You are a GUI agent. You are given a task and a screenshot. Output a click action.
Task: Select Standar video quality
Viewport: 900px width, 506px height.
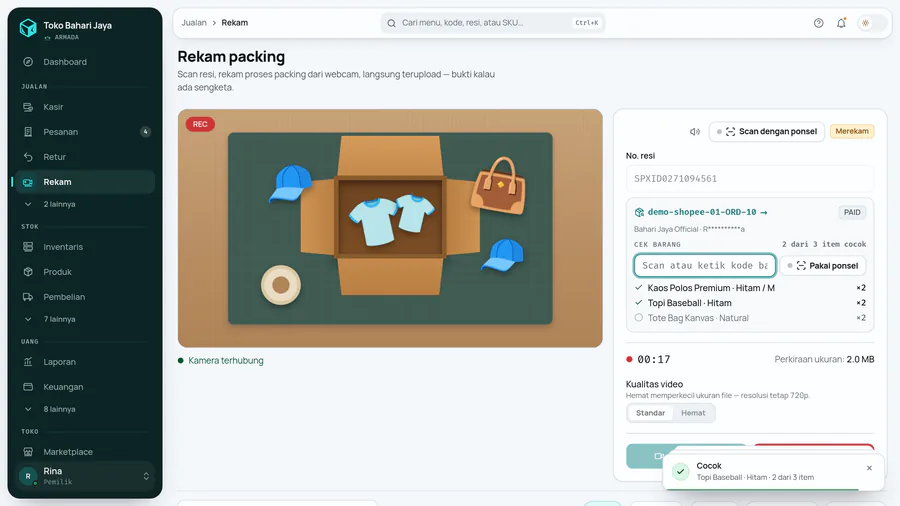(x=650, y=413)
